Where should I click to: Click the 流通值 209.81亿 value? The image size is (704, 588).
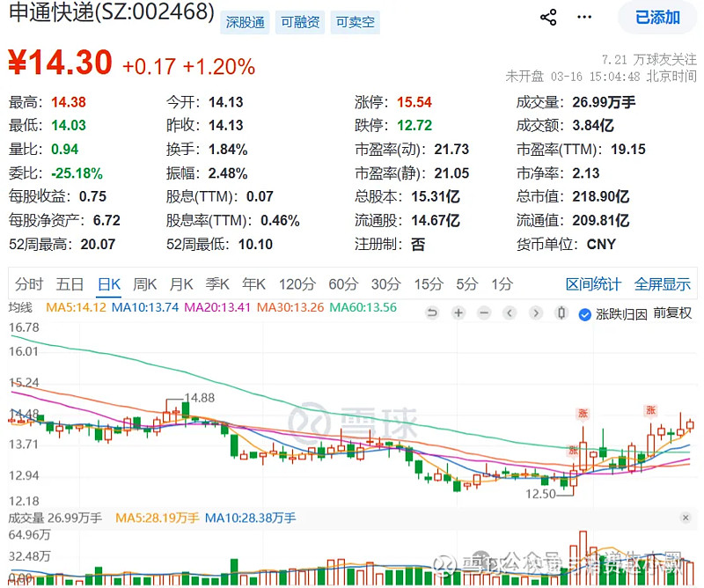click(x=601, y=220)
